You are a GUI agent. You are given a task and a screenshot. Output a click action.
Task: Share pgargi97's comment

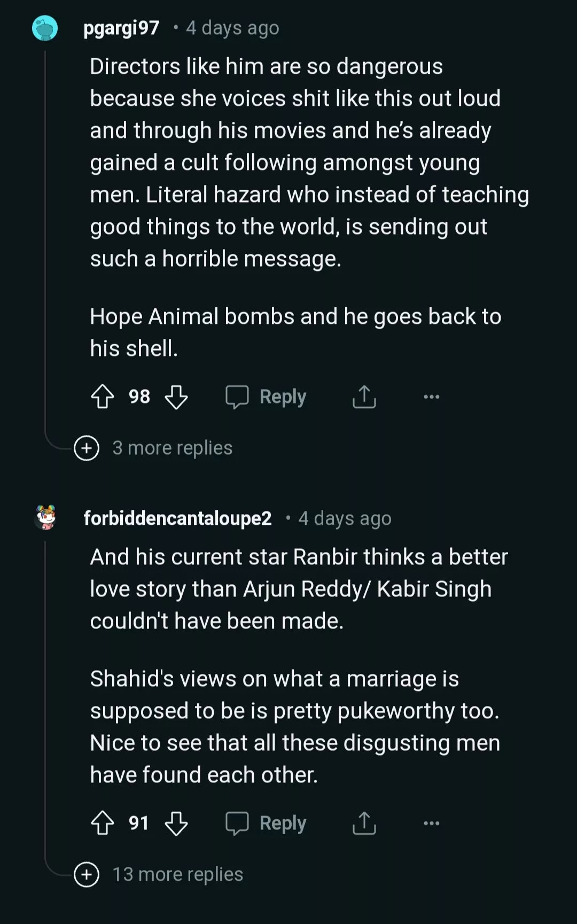click(x=364, y=397)
